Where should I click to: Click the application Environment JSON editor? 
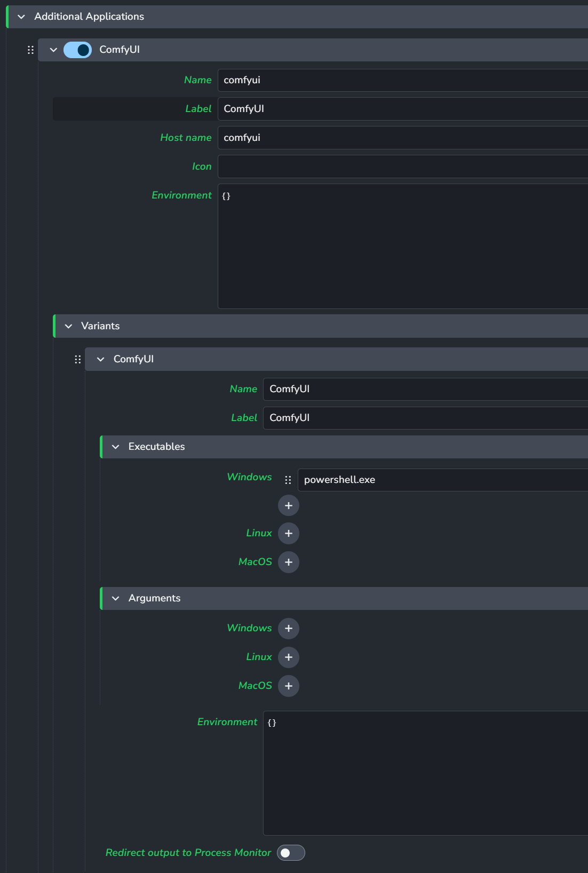[x=403, y=246]
